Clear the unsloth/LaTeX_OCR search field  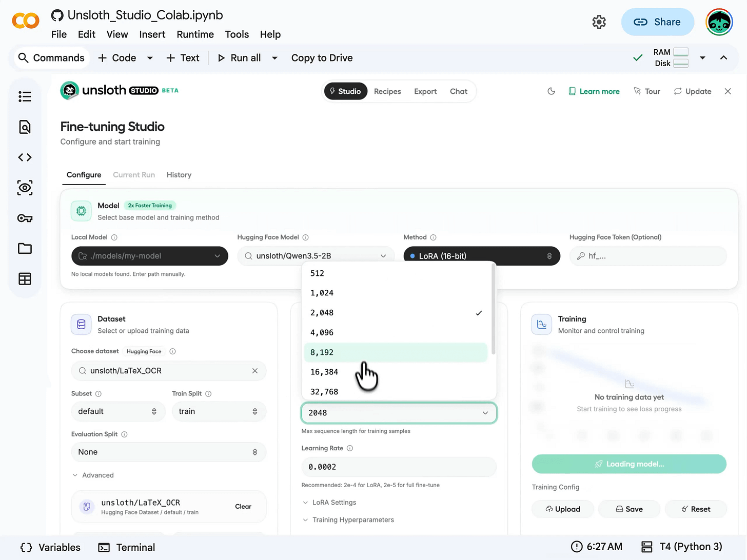[x=255, y=371]
